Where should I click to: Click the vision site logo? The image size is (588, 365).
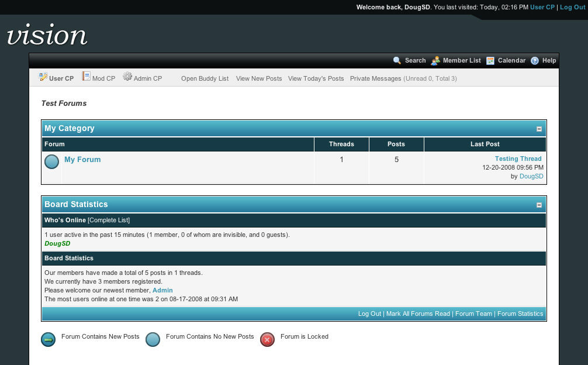(x=47, y=35)
